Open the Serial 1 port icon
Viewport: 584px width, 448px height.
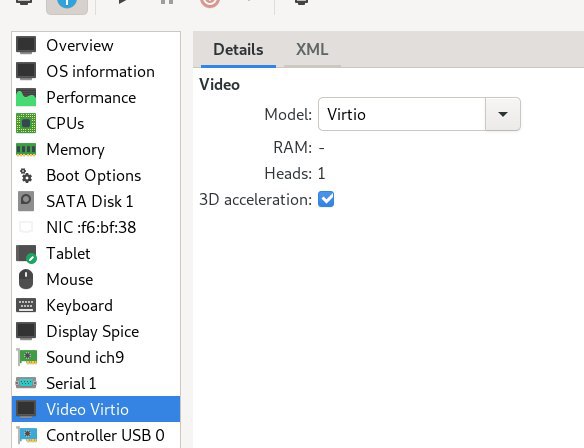click(x=26, y=383)
